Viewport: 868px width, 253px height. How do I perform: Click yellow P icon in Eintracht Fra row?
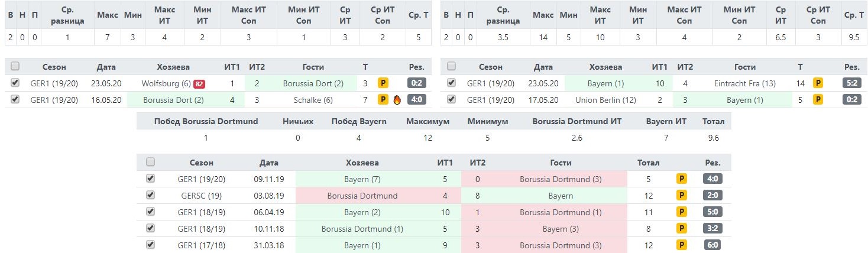(818, 83)
